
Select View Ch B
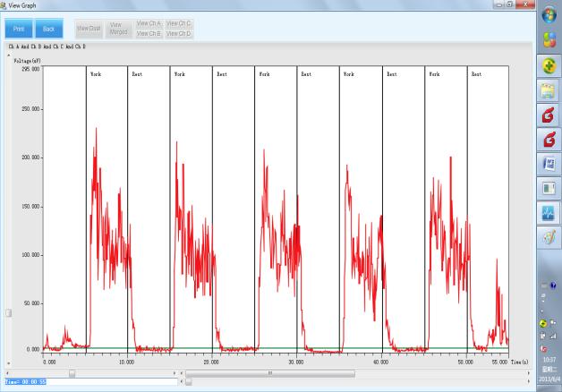coord(149,34)
